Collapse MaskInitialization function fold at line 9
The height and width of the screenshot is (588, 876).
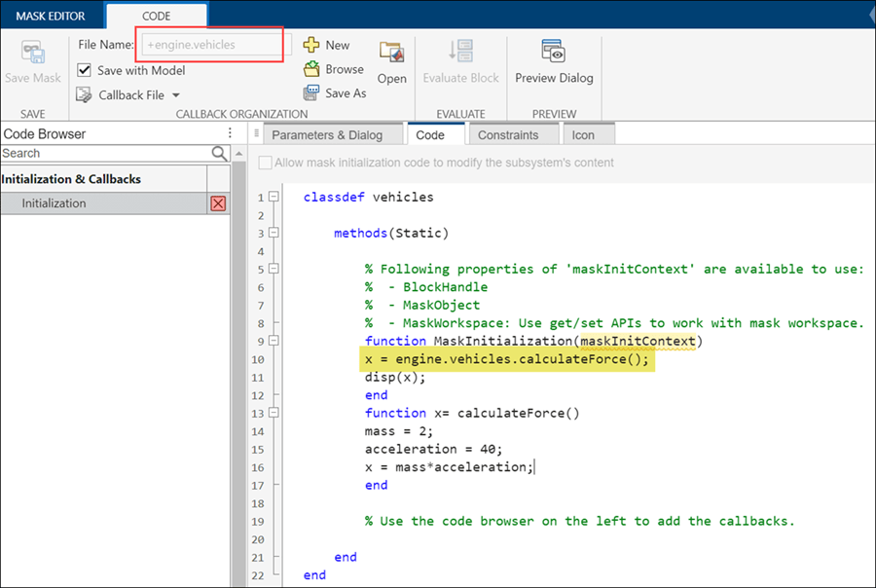tap(274, 341)
